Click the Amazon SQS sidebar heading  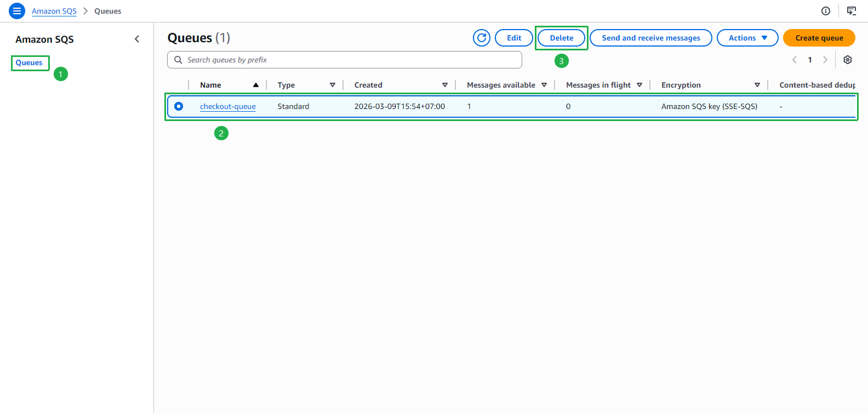pos(44,39)
